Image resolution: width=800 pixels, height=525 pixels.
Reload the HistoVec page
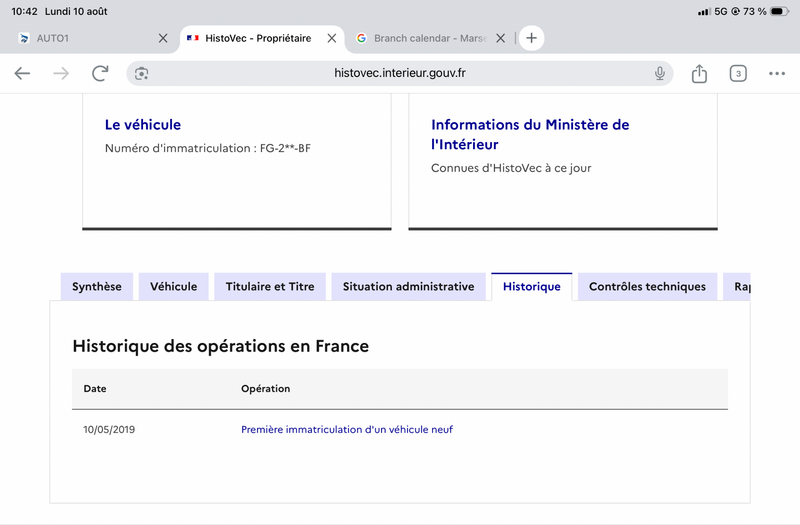100,73
